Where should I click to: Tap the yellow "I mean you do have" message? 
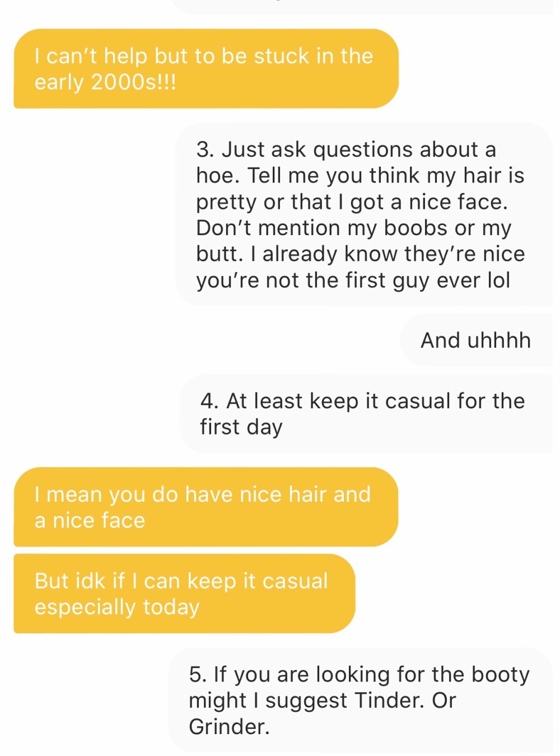(x=206, y=507)
